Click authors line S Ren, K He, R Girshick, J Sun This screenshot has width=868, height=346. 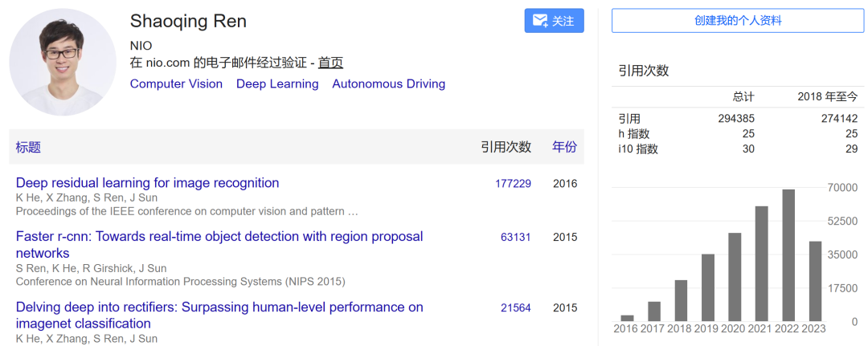tap(92, 269)
